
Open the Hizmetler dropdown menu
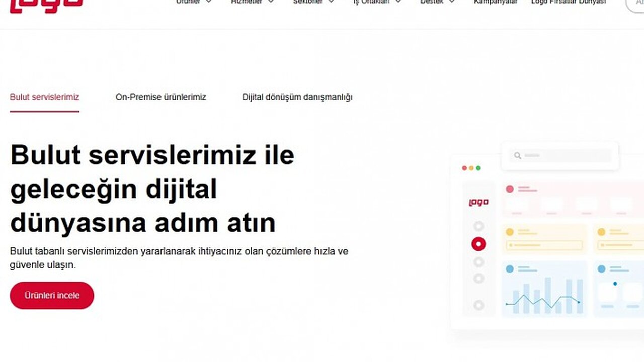tap(252, 2)
